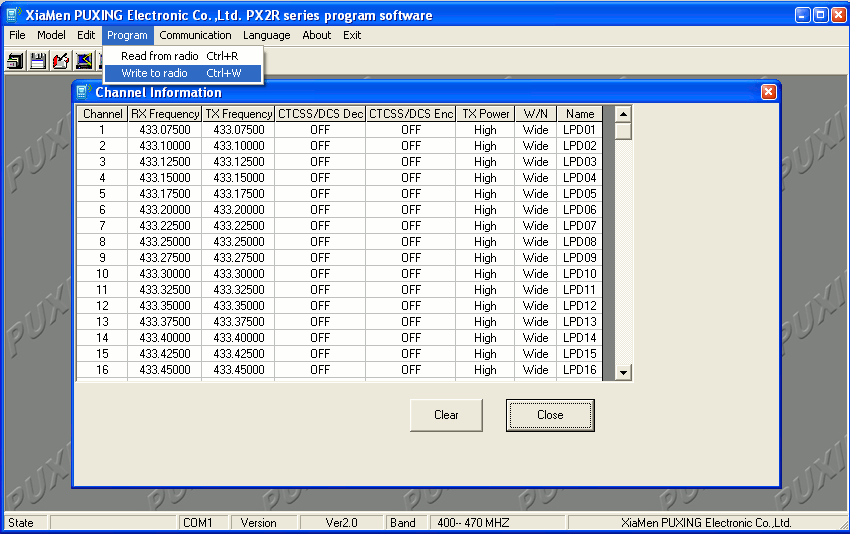The height and width of the screenshot is (534, 850).
Task: Open the Language menu
Action: 267,35
